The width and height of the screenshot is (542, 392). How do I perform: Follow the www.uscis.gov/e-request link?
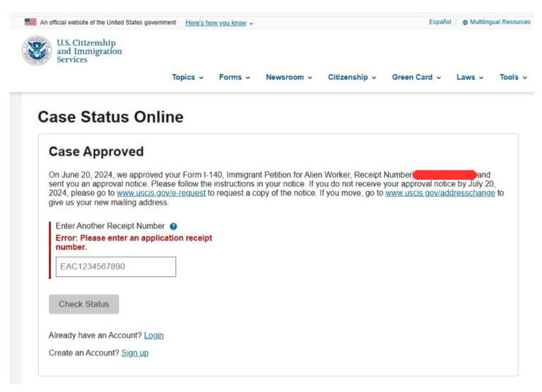[161, 193]
